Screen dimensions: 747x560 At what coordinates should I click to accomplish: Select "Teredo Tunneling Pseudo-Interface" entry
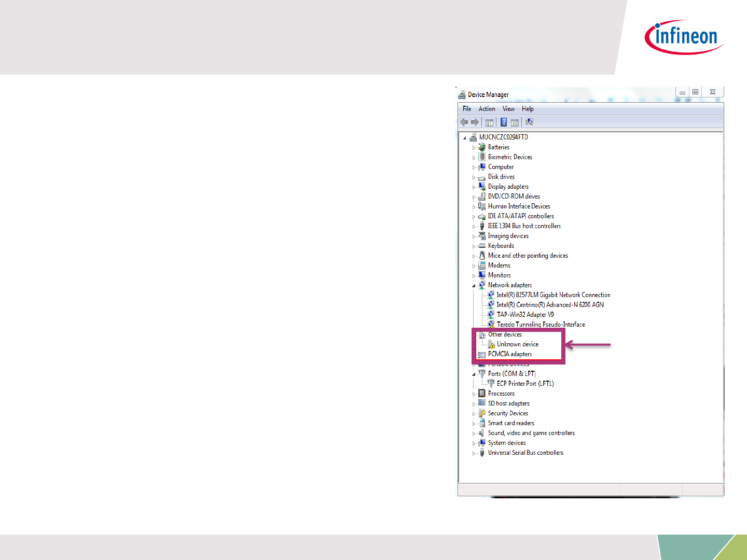pyautogui.click(x=541, y=325)
